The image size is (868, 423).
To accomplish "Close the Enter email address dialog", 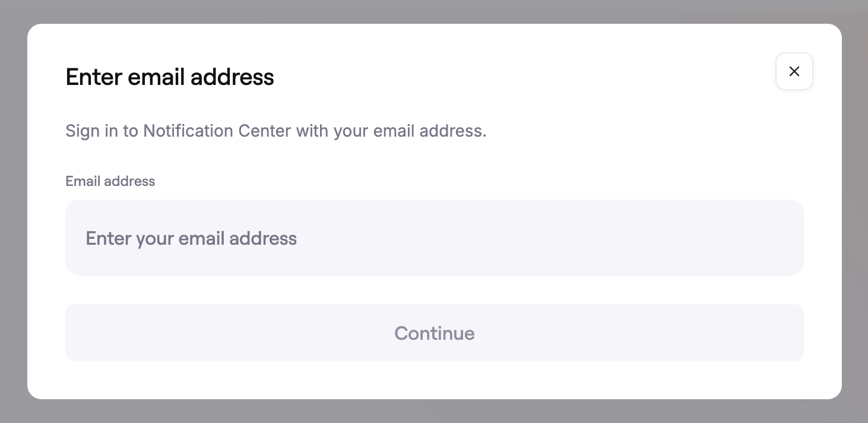I will [x=794, y=71].
